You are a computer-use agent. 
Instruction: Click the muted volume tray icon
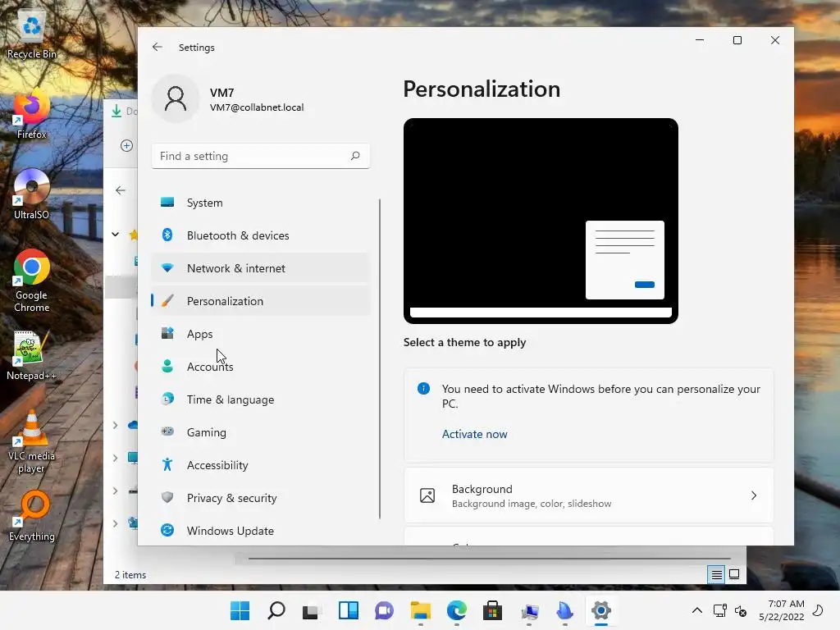[x=741, y=610]
